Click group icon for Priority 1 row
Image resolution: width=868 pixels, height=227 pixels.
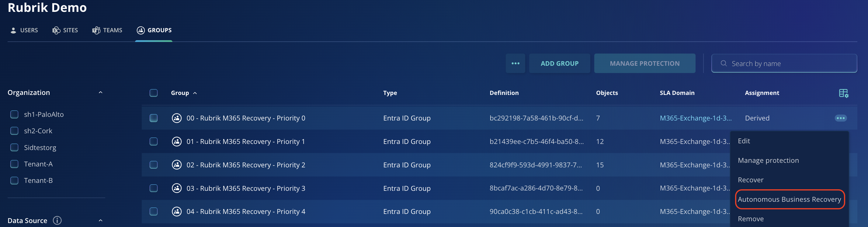coord(177,141)
